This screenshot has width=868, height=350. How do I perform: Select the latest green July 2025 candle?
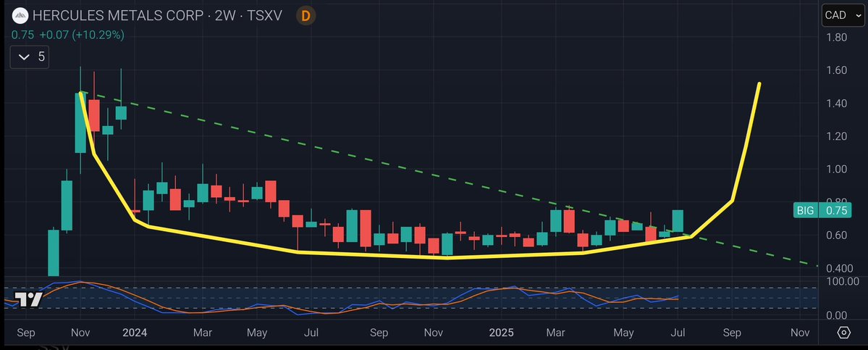pos(678,221)
